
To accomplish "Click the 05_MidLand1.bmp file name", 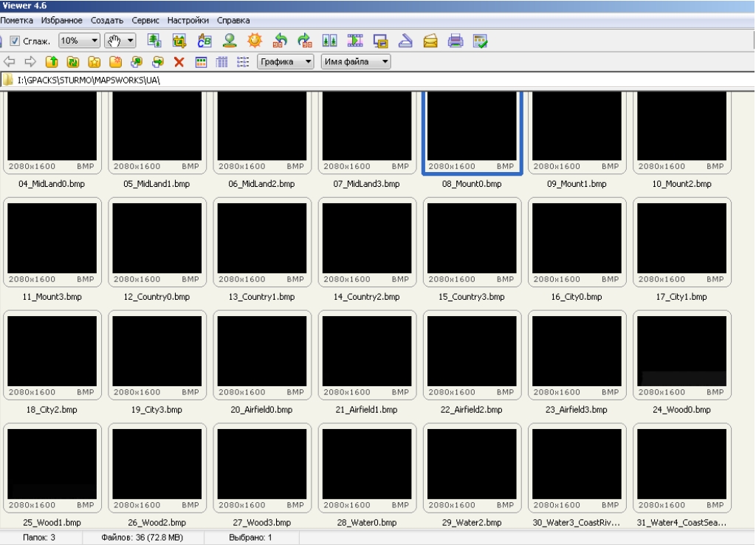I will tap(157, 184).
